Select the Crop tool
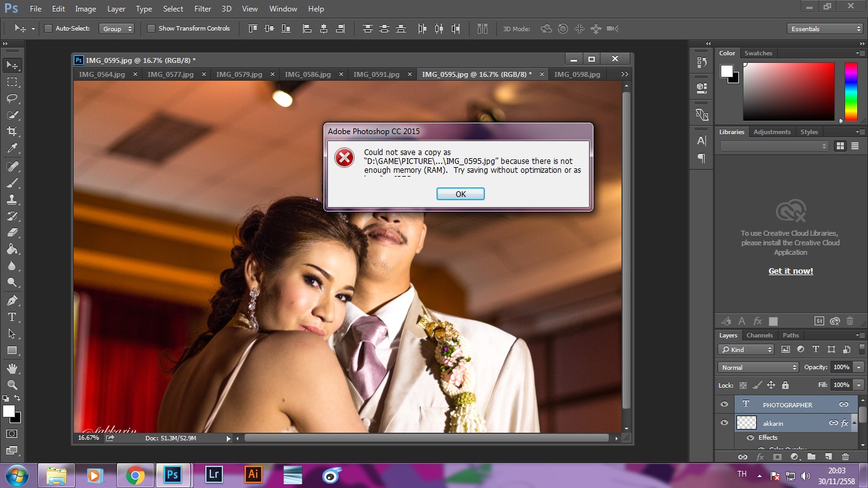This screenshot has width=868, height=488. click(12, 132)
